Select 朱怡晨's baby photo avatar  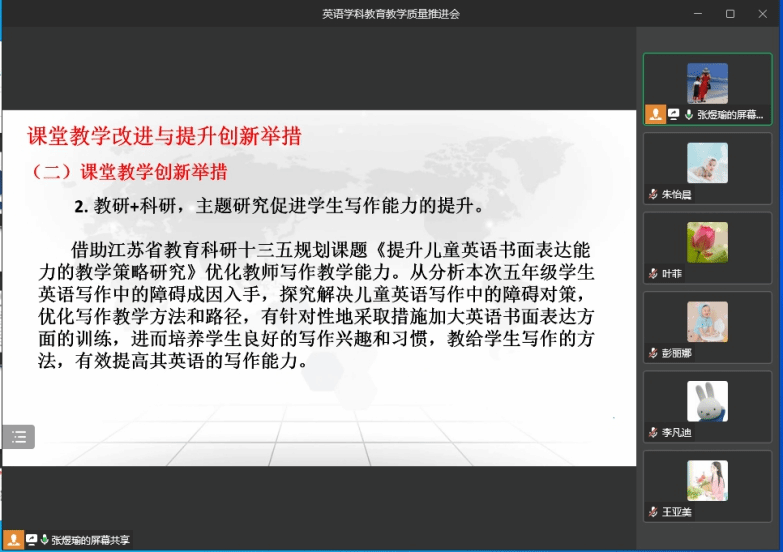707,163
